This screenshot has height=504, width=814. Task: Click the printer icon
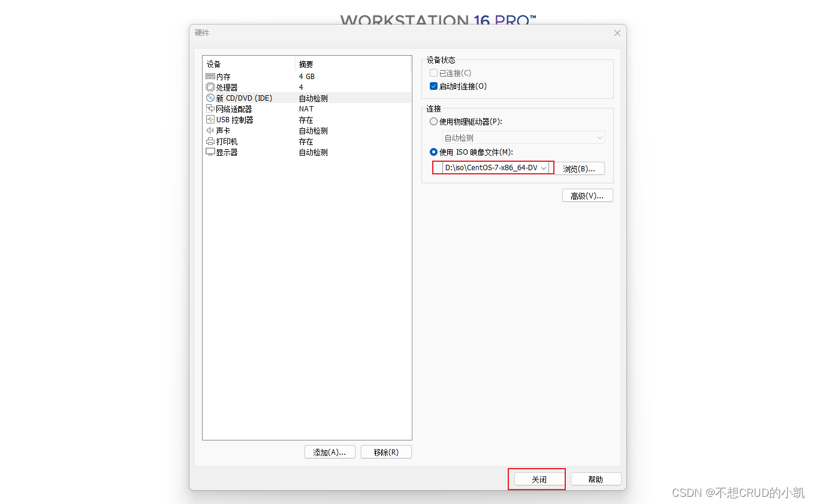tap(210, 141)
